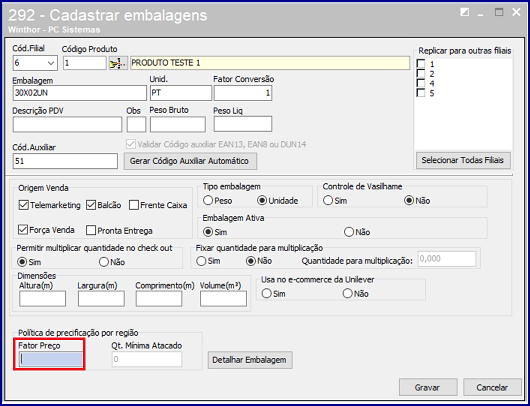Focus the Volume(m³) field
Image resolution: width=530 pixels, height=406 pixels.
pyautogui.click(x=223, y=299)
